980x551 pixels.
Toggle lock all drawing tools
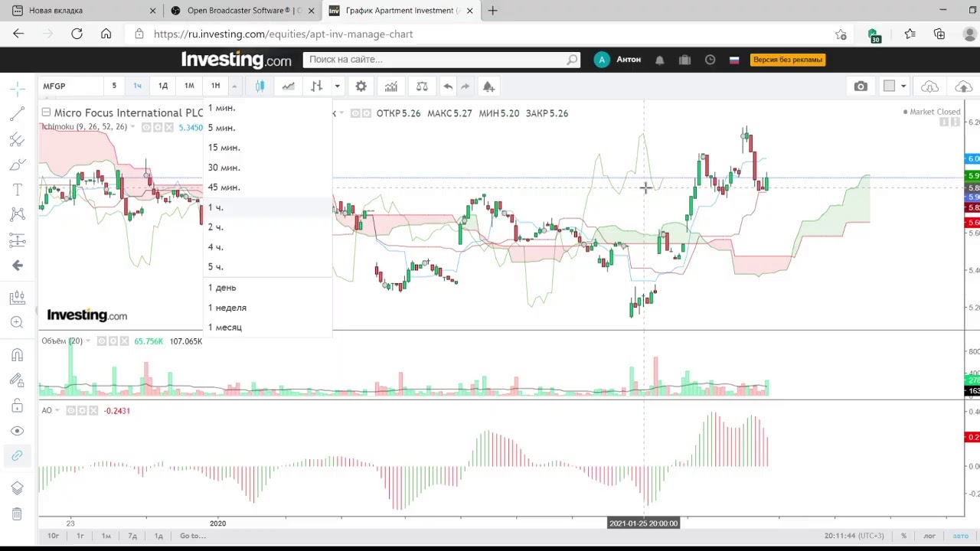point(18,406)
